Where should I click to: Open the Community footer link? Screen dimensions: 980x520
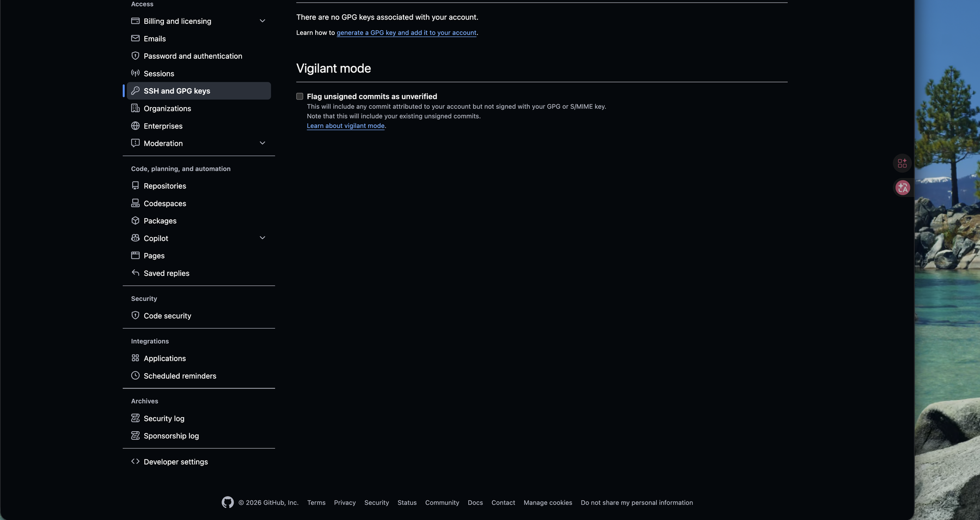[x=442, y=503]
